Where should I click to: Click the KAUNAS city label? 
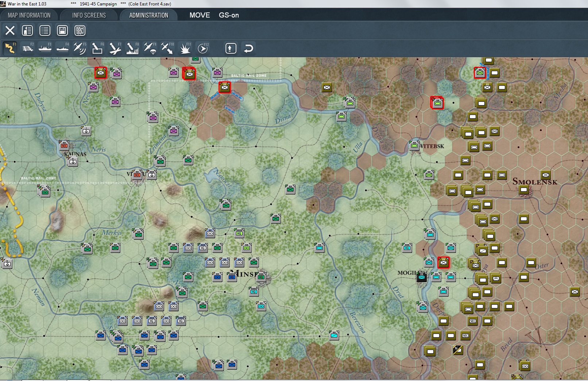pos(76,154)
